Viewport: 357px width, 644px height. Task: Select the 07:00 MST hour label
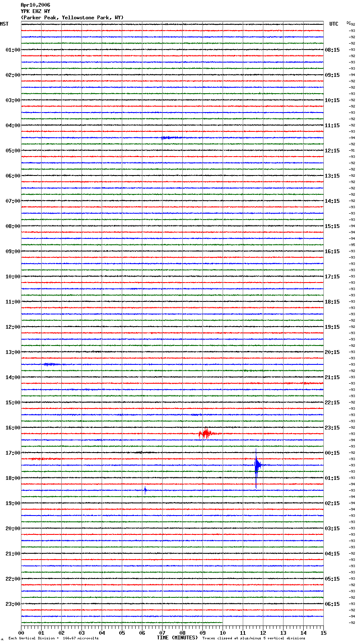pos(13,201)
